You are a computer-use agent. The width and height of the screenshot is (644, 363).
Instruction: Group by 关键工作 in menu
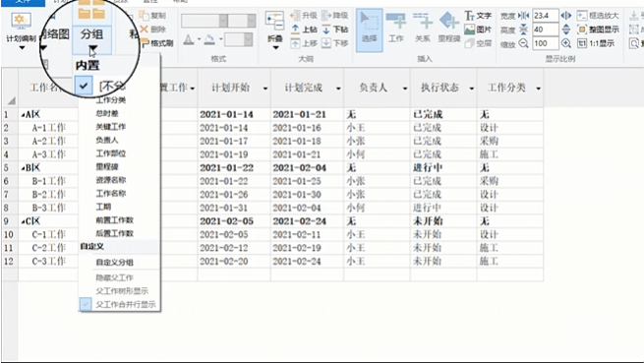point(111,127)
